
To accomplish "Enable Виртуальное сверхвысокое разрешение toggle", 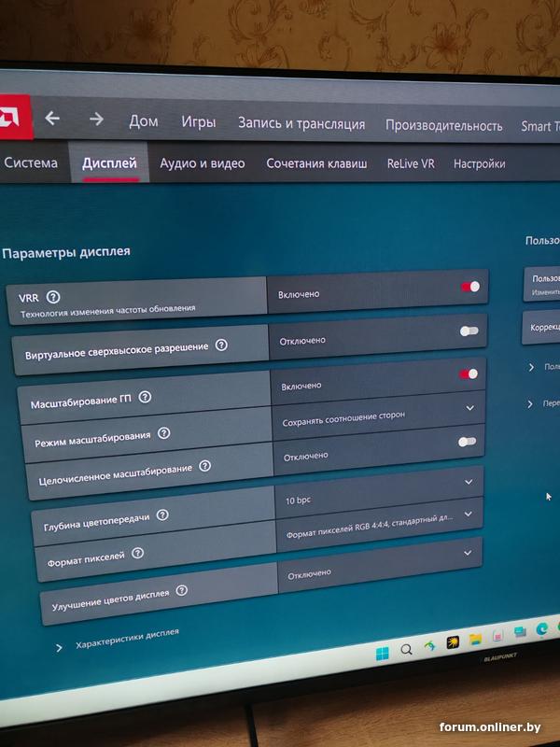I will coord(469,331).
